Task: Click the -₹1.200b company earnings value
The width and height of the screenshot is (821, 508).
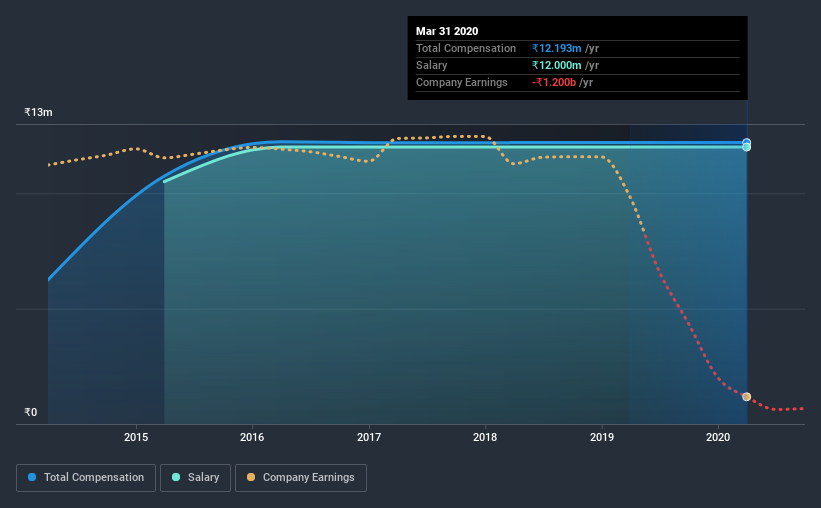Action: (x=554, y=82)
